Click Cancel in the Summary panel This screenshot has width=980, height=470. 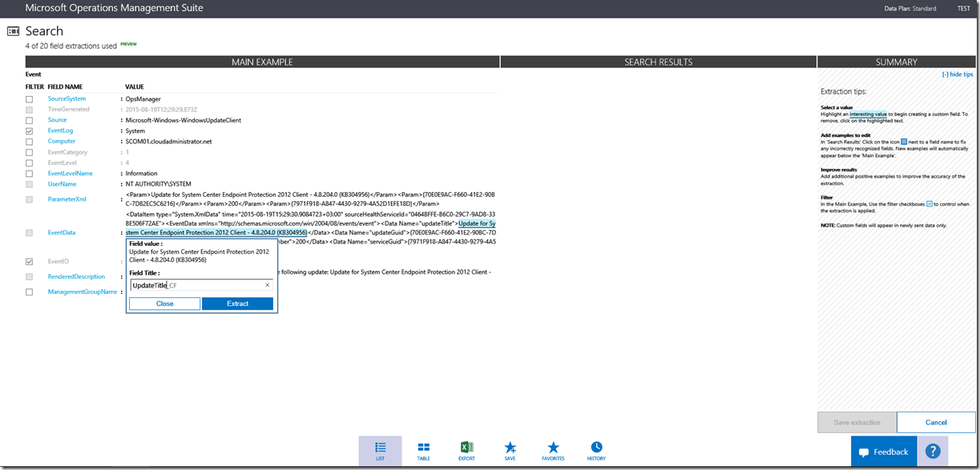click(936, 422)
